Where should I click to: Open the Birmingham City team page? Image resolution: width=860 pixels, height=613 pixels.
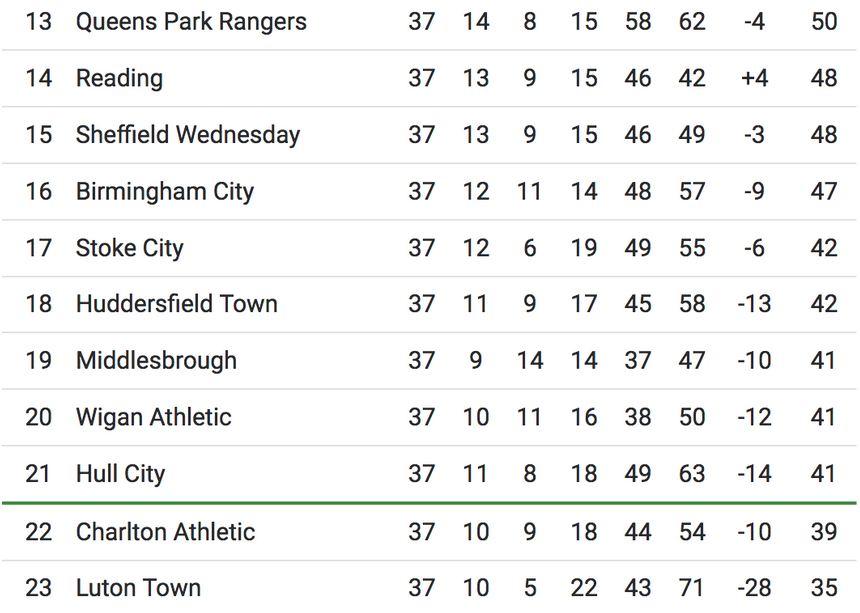(x=164, y=191)
